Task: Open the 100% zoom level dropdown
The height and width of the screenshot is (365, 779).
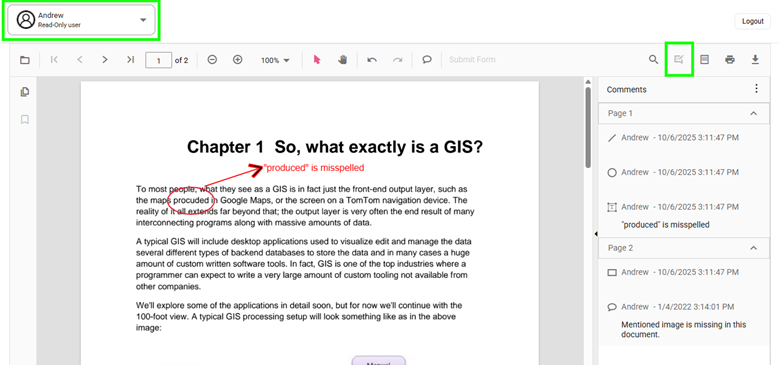Action: pyautogui.click(x=275, y=60)
